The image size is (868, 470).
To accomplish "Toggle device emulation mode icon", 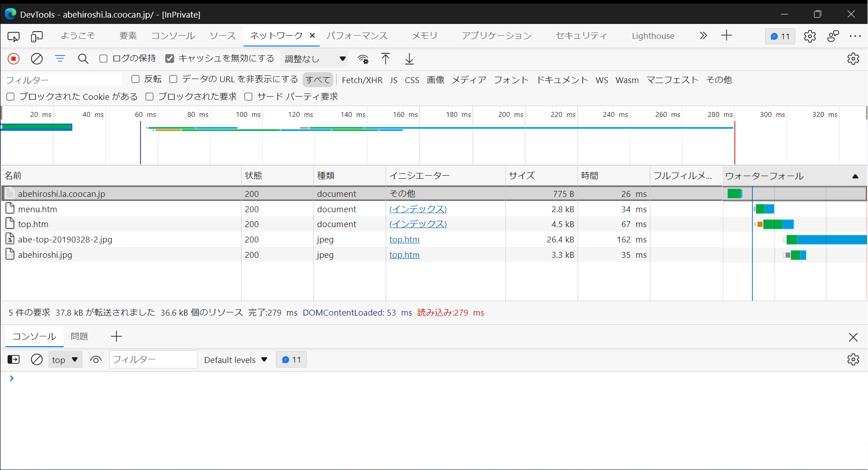I will (x=37, y=36).
